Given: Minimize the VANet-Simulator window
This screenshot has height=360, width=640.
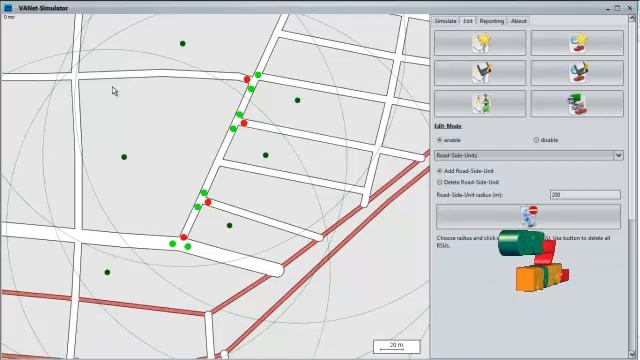Looking at the screenshot, I should 608,8.
